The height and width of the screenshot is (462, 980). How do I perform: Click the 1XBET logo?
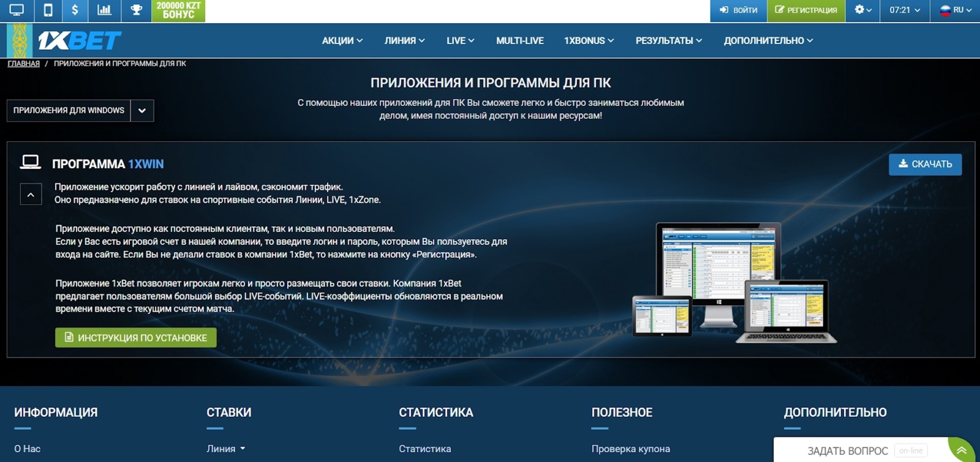point(80,41)
